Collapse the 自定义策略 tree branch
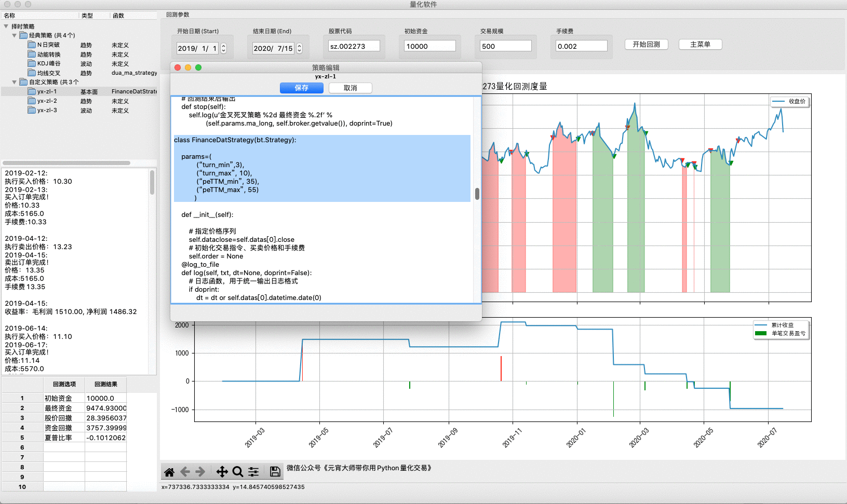Image resolution: width=847 pixels, height=504 pixels. point(15,82)
